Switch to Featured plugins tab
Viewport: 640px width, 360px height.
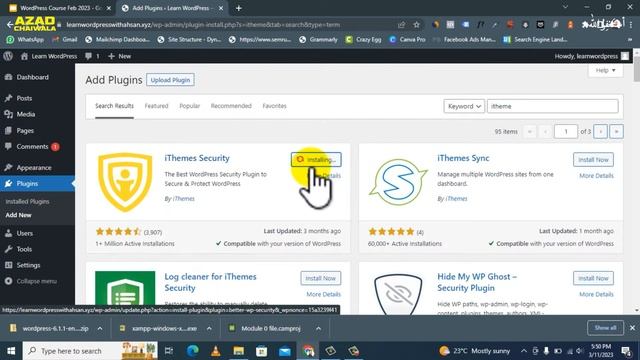pyautogui.click(x=156, y=106)
